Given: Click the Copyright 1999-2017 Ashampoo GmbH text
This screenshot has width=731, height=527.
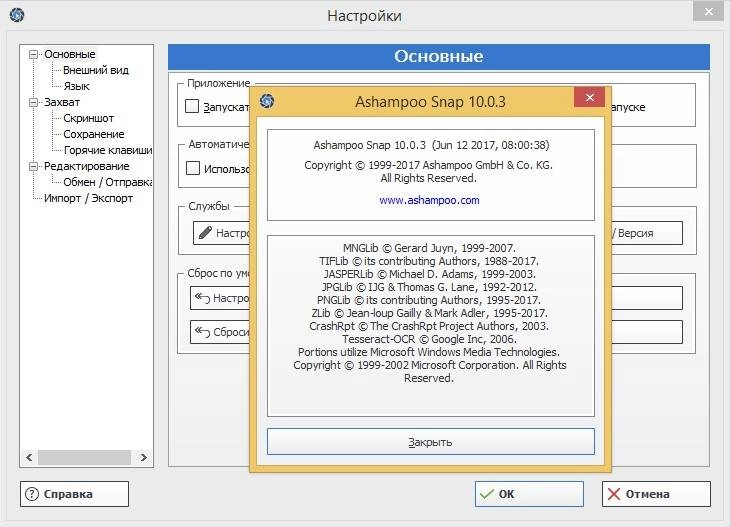Looking at the screenshot, I should [x=428, y=165].
